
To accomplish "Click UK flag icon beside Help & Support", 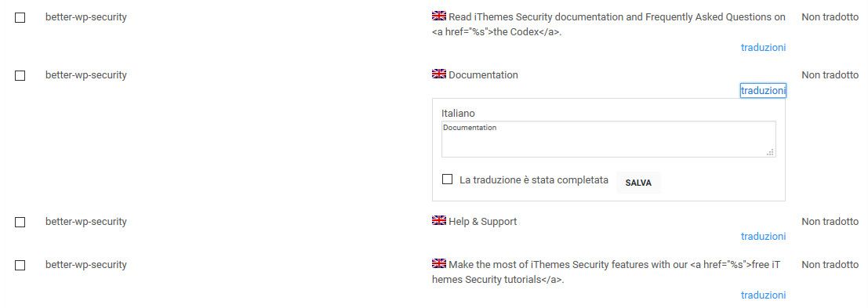I will (439, 221).
